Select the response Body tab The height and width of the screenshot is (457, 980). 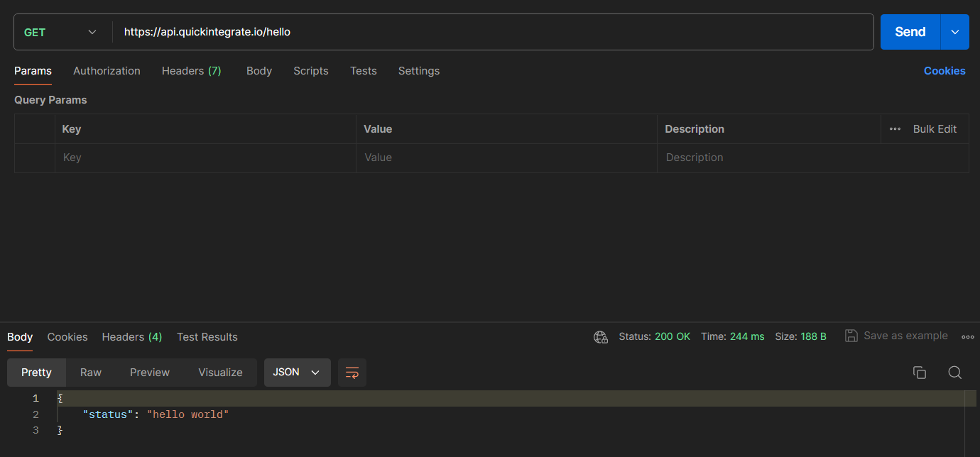(x=20, y=337)
